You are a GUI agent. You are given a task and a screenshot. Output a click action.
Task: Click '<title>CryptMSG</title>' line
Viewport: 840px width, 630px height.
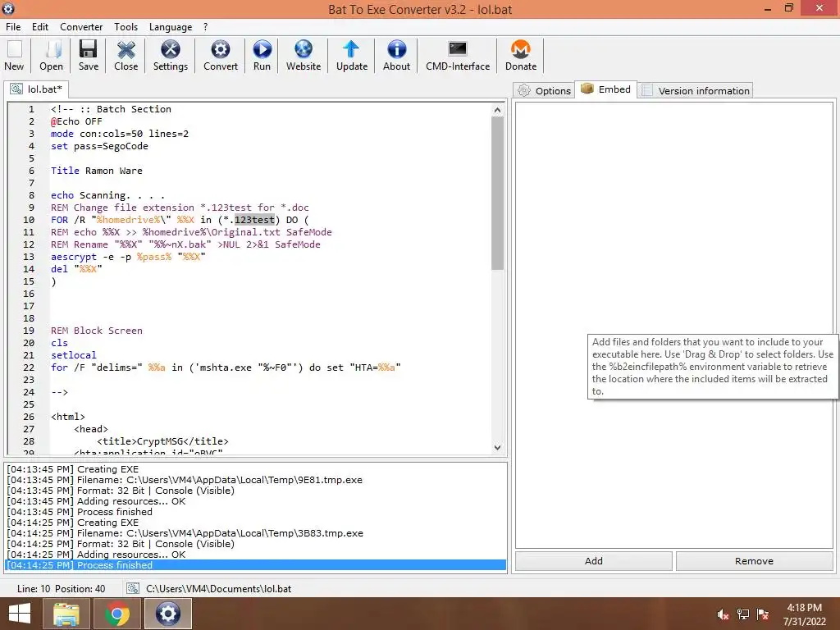tap(163, 441)
